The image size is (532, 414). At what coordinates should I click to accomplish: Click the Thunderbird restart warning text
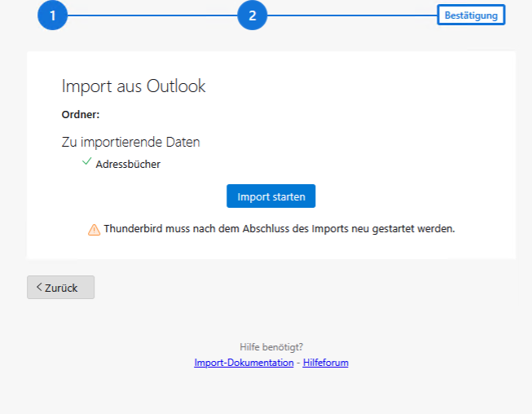tap(279, 229)
